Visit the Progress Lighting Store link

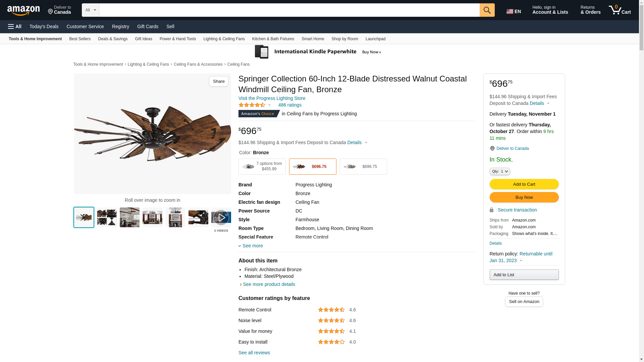tap(272, 98)
